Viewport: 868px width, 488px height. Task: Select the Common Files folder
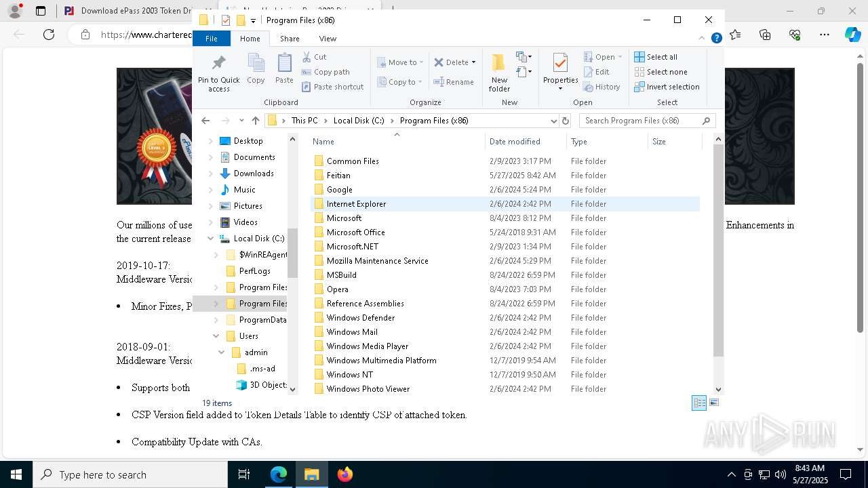pyautogui.click(x=505, y=161)
